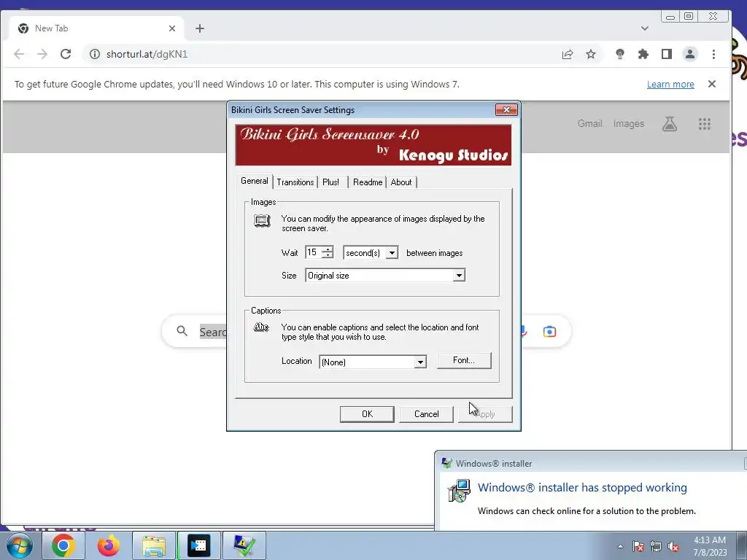
Task: Open the Chrome profile avatar icon
Action: point(690,54)
